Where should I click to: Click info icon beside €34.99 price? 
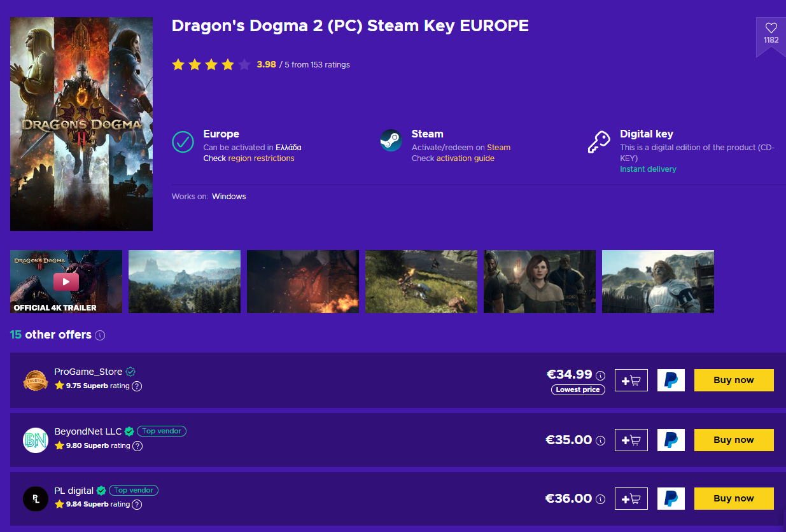[x=600, y=375]
